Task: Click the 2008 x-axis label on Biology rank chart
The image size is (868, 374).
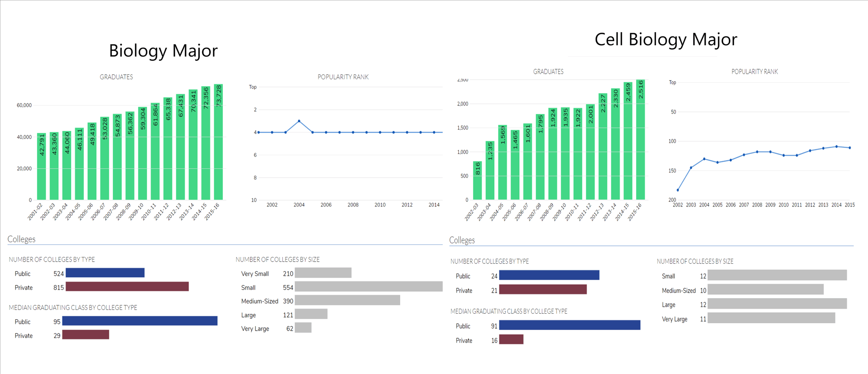Action: 353,205
